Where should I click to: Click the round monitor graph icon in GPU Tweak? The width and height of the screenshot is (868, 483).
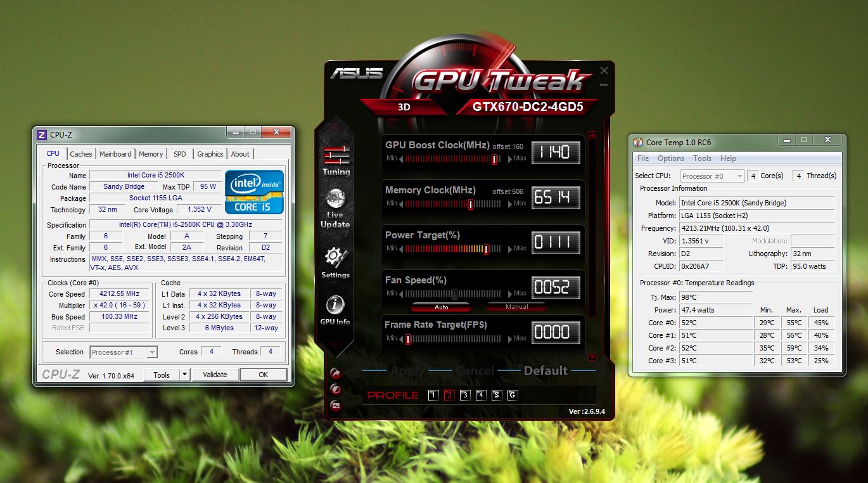point(336,406)
